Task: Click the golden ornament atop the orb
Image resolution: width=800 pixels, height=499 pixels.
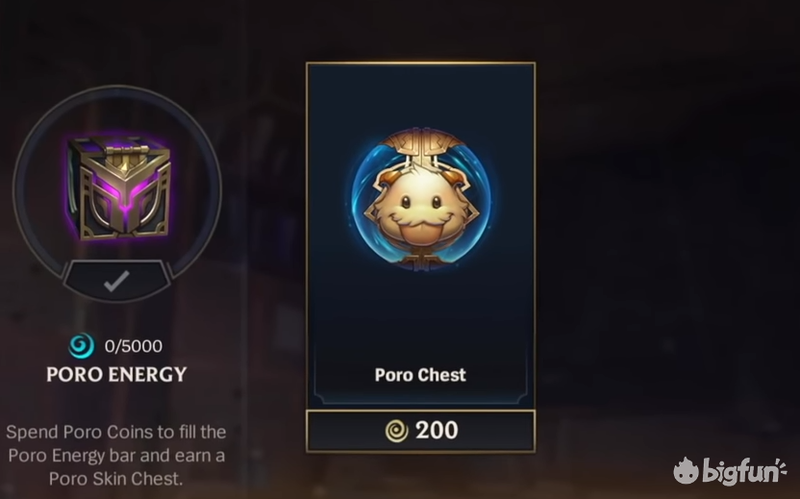Action: pyautogui.click(x=421, y=144)
